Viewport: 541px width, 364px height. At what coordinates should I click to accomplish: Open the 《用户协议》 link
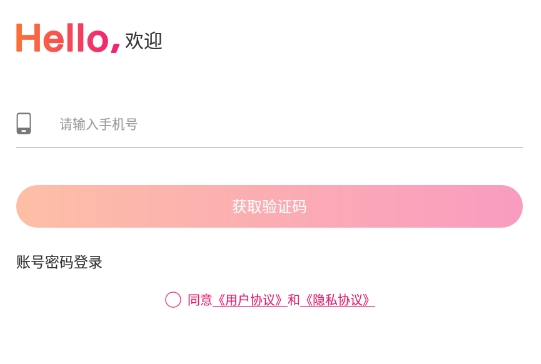250,300
